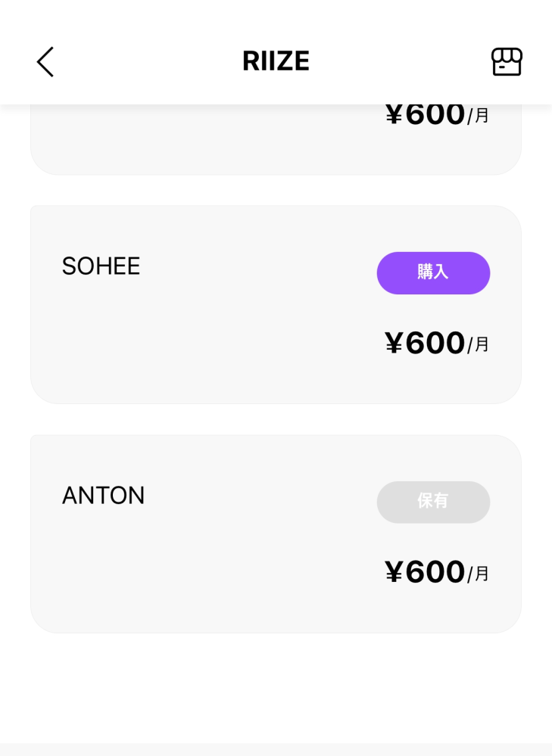
Task: Tap the yen symbol in SOHEE's price
Action: point(394,344)
